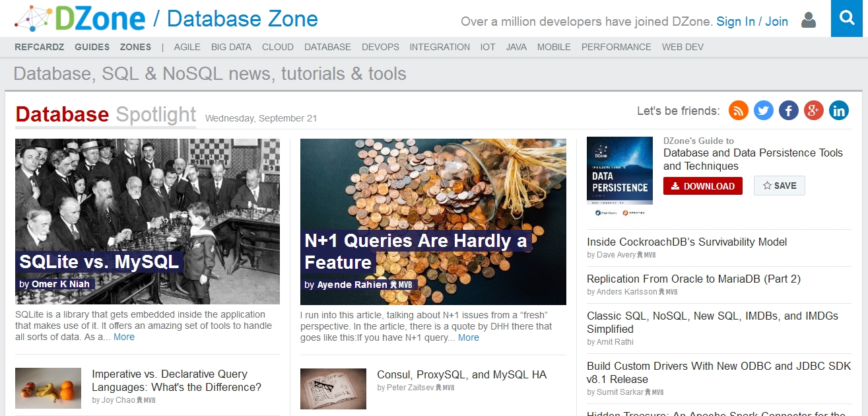Open the ZONES menu item
The height and width of the screenshot is (416, 868).
[x=135, y=47]
